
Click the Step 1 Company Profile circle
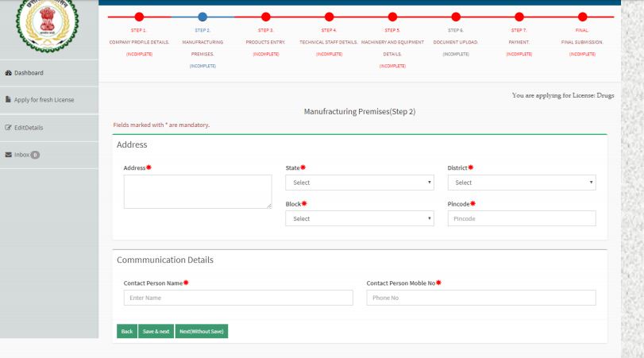point(140,16)
